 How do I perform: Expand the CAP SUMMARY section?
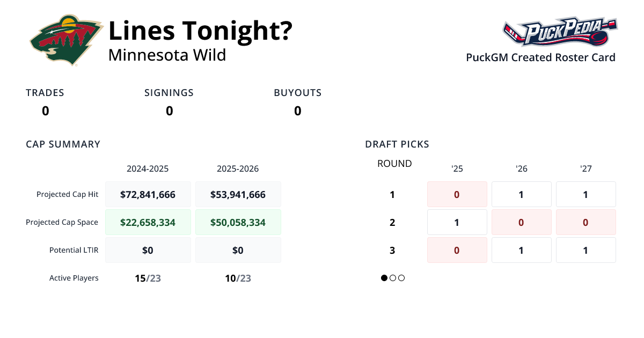63,144
